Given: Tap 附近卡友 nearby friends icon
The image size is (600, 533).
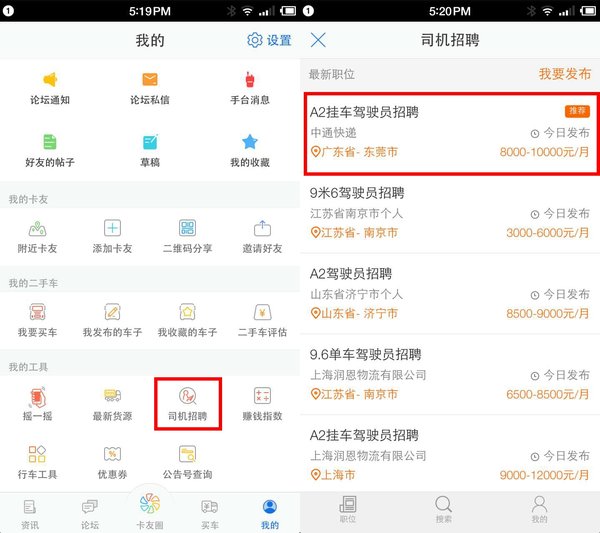Looking at the screenshot, I should (38, 229).
